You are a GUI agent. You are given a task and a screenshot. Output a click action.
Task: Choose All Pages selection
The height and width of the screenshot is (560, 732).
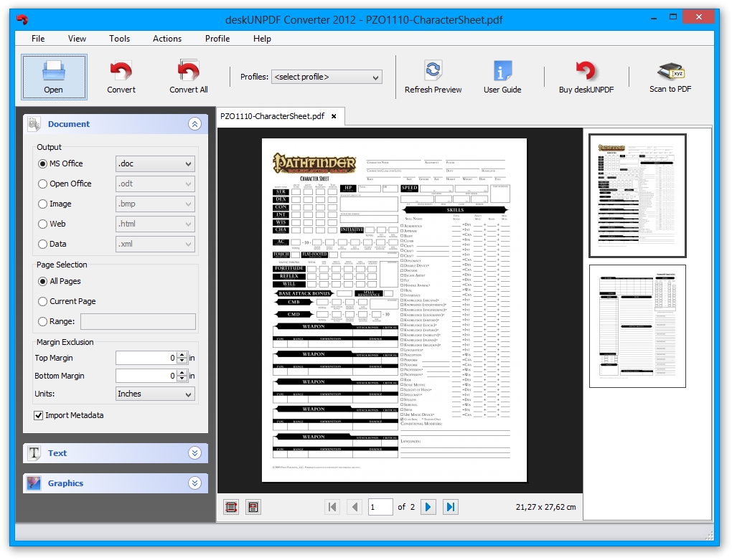click(60, 281)
